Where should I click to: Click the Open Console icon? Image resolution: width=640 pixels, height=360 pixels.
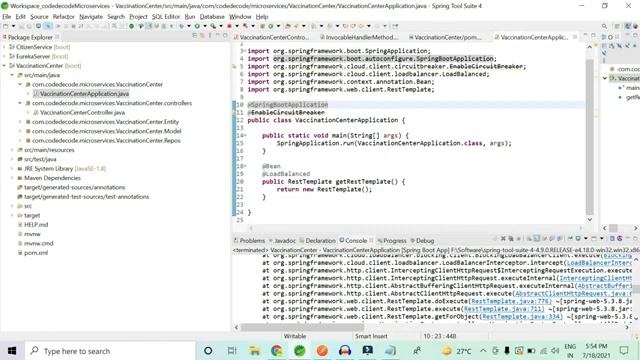594,239
